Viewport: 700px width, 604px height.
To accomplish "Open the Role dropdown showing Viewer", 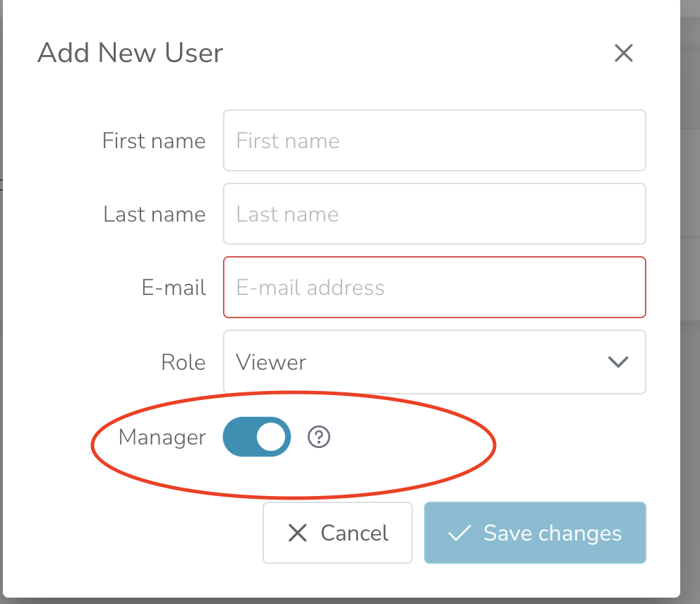I will coord(423,362).
